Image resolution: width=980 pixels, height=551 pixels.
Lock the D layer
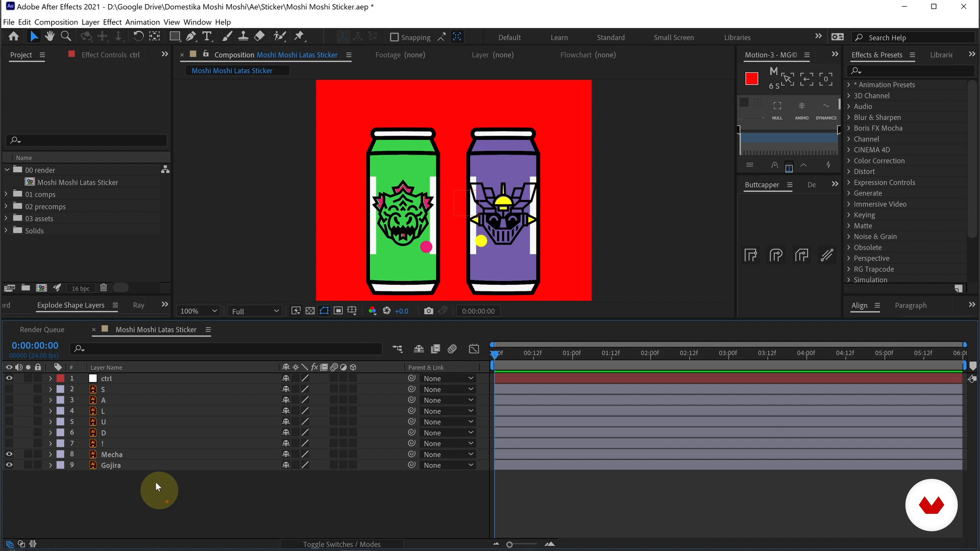coord(38,433)
